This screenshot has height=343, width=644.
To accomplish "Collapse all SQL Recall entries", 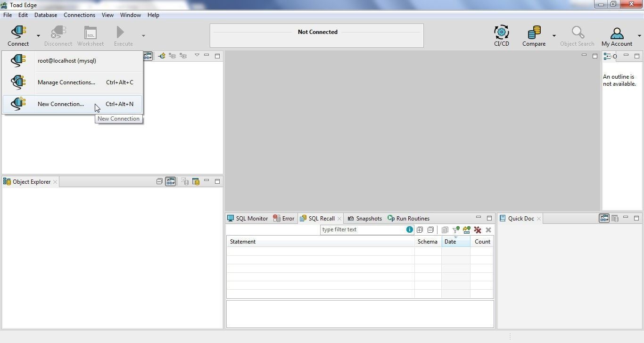I will click(x=430, y=230).
